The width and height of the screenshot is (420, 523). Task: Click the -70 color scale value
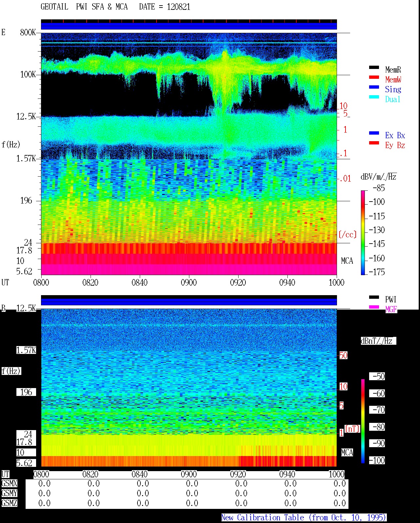pyautogui.click(x=377, y=410)
